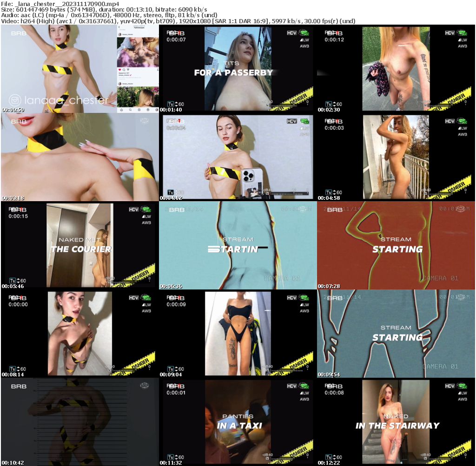The height and width of the screenshot is (466, 476).
Task: Click the green battery icon on the stairway frame
Action: pyautogui.click(x=463, y=386)
